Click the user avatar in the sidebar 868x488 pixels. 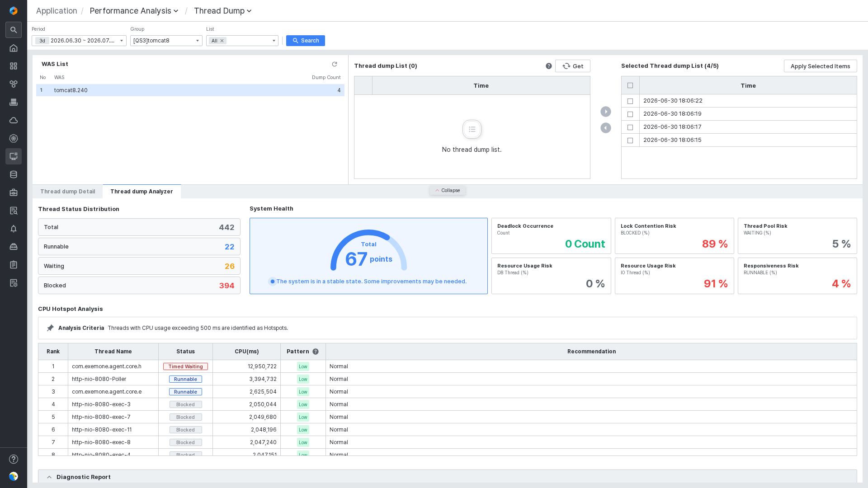point(14,476)
